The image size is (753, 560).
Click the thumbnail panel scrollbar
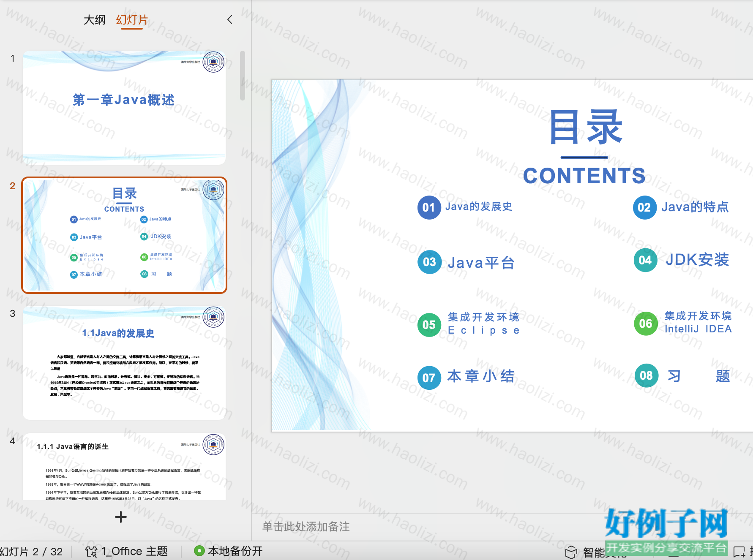point(243,76)
